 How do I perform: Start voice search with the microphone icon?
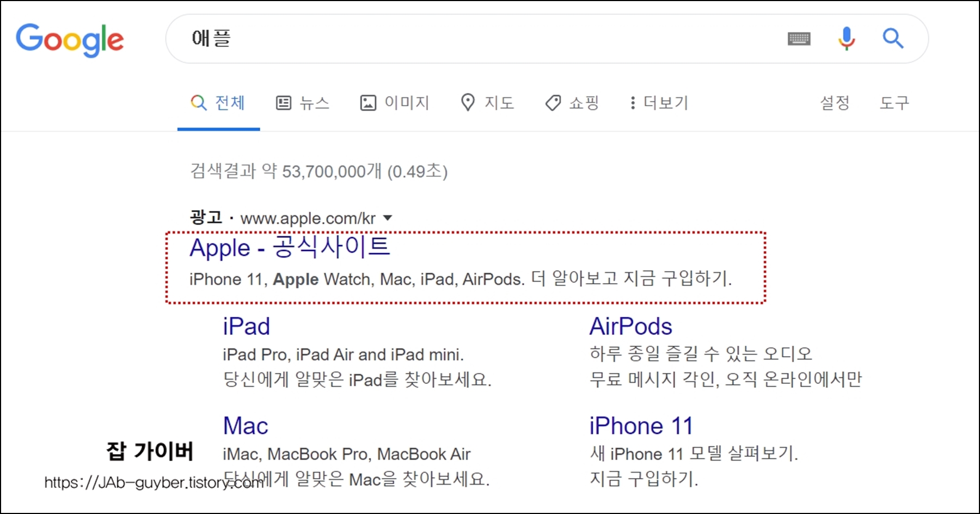(846, 39)
